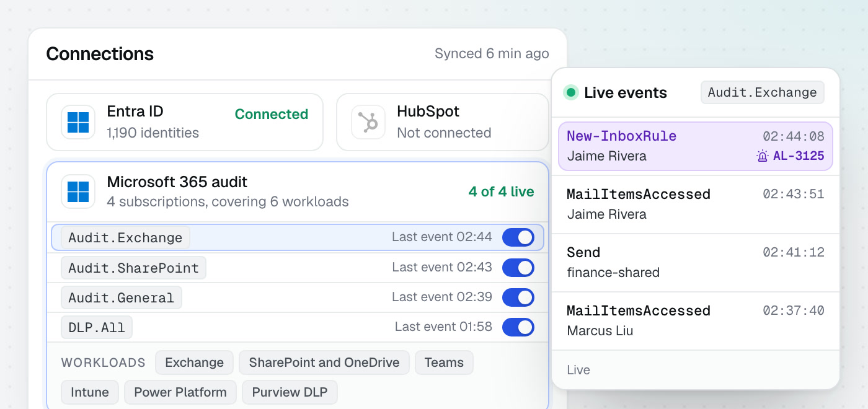Click 'Last event 02:44' text
The width and height of the screenshot is (868, 409).
pos(442,237)
